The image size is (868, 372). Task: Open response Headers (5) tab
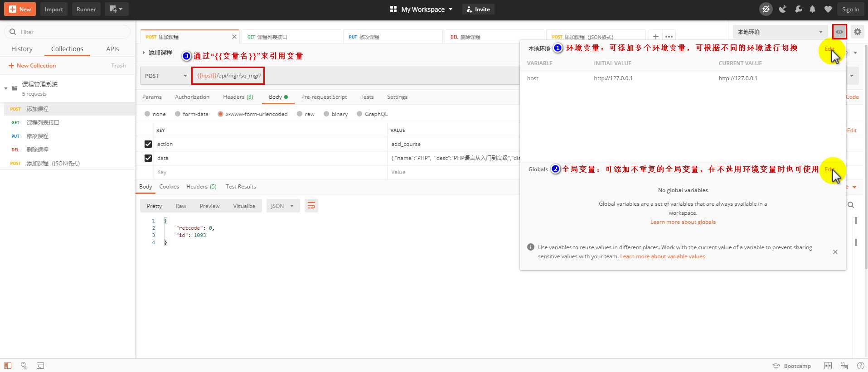(x=201, y=187)
